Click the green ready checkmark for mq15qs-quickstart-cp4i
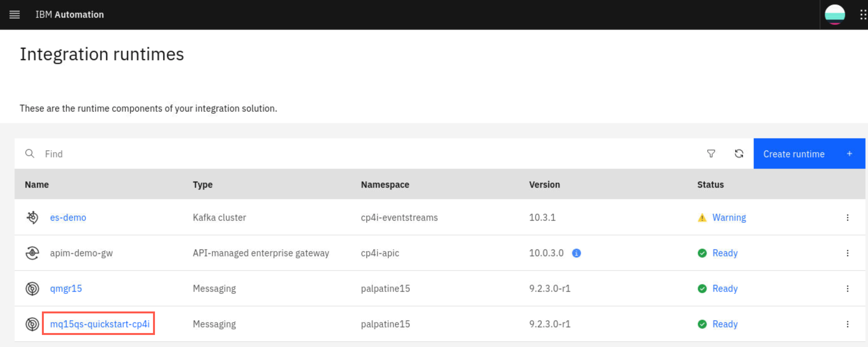868x347 pixels. pyautogui.click(x=702, y=324)
